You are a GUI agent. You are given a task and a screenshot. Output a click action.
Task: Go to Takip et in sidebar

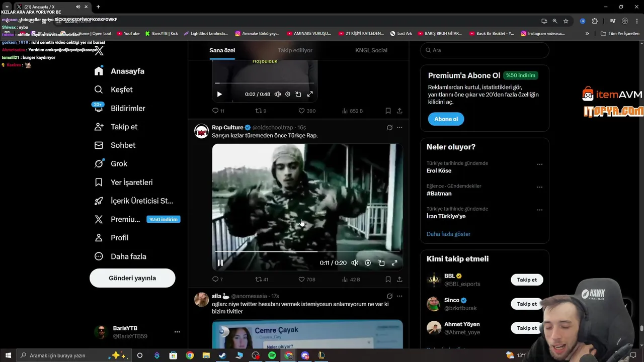click(x=116, y=127)
